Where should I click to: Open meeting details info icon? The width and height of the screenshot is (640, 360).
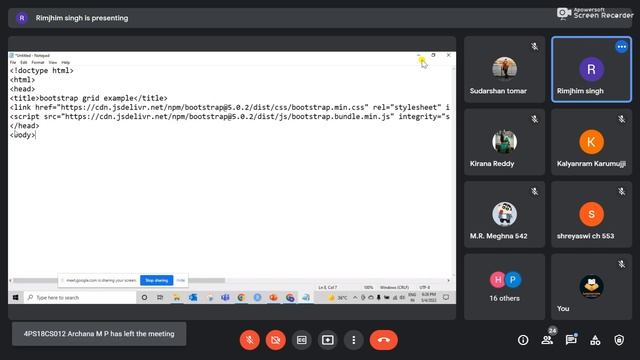523,340
